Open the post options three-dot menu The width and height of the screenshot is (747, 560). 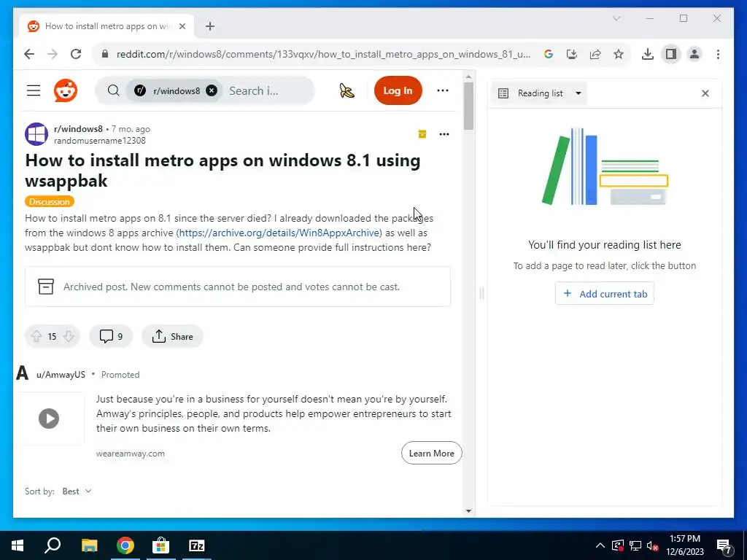point(444,134)
